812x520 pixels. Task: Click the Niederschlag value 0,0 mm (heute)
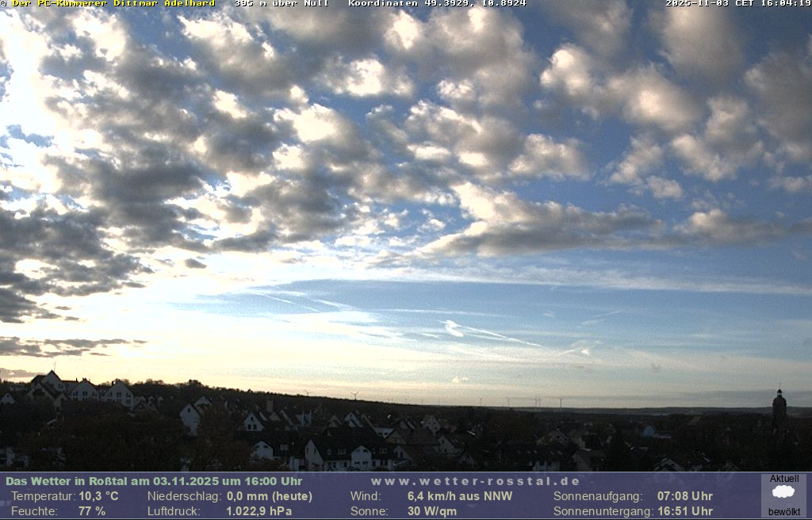[269, 496]
